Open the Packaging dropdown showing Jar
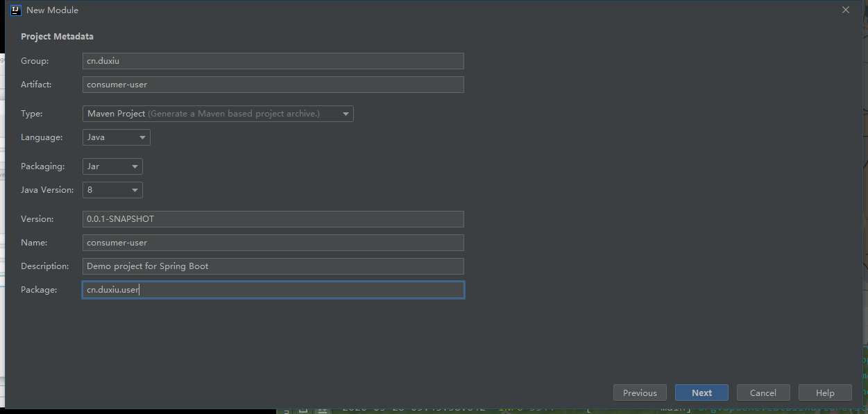 [x=112, y=166]
